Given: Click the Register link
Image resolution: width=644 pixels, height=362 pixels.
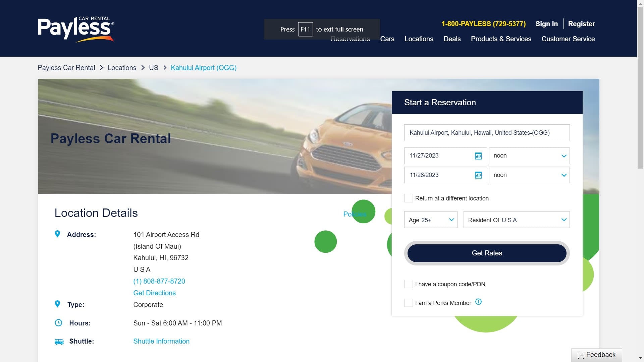Looking at the screenshot, I should click(582, 24).
